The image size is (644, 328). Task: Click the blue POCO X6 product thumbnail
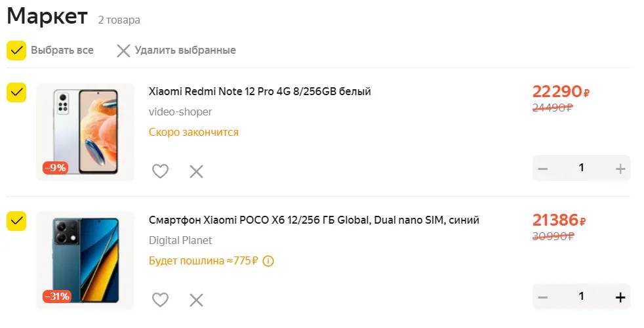(85, 260)
